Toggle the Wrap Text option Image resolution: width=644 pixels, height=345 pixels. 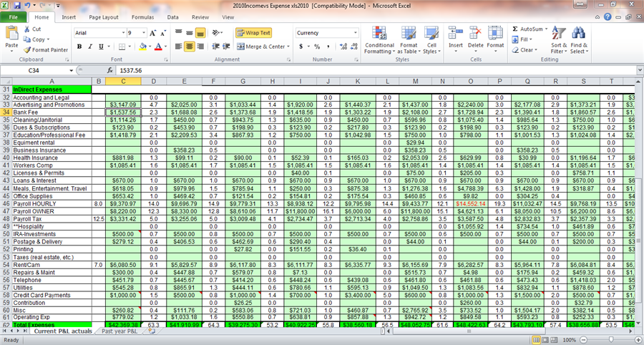coord(253,32)
